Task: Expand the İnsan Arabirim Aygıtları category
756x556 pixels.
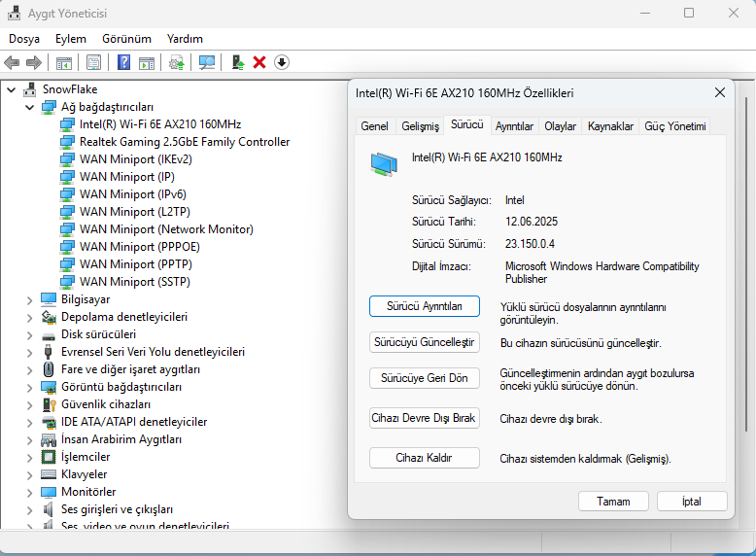Action: pos(29,440)
